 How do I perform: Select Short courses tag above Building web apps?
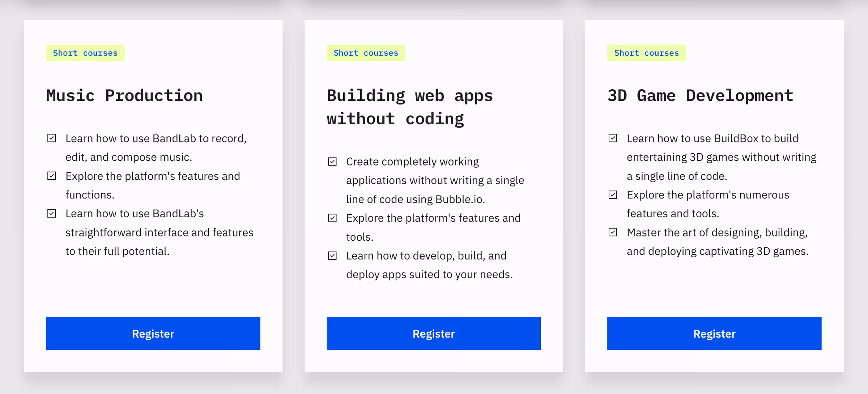click(x=366, y=53)
